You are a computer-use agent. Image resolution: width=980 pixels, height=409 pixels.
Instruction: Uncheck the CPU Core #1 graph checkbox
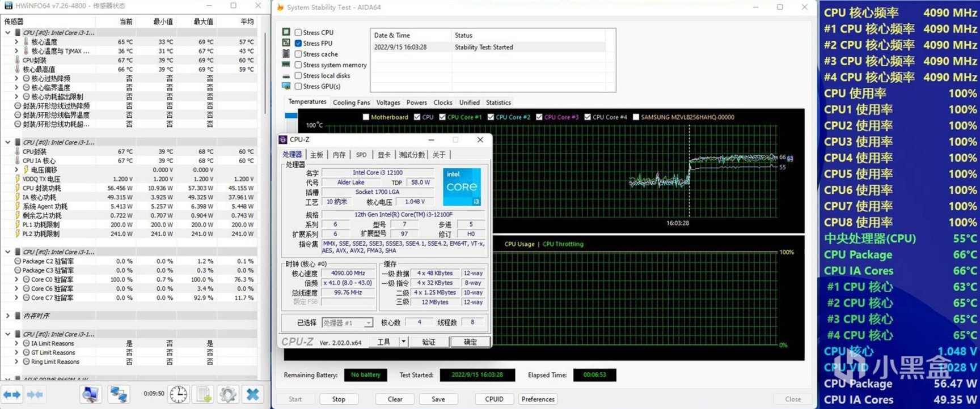tap(442, 117)
